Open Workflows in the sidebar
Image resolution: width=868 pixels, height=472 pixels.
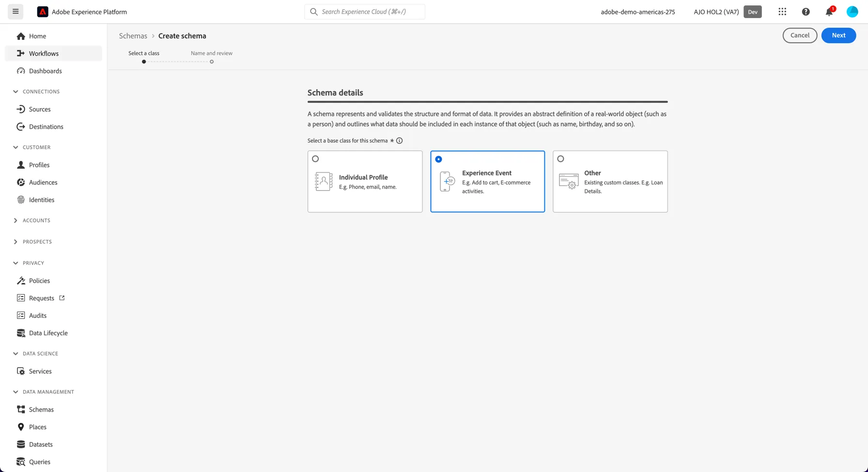point(53,53)
